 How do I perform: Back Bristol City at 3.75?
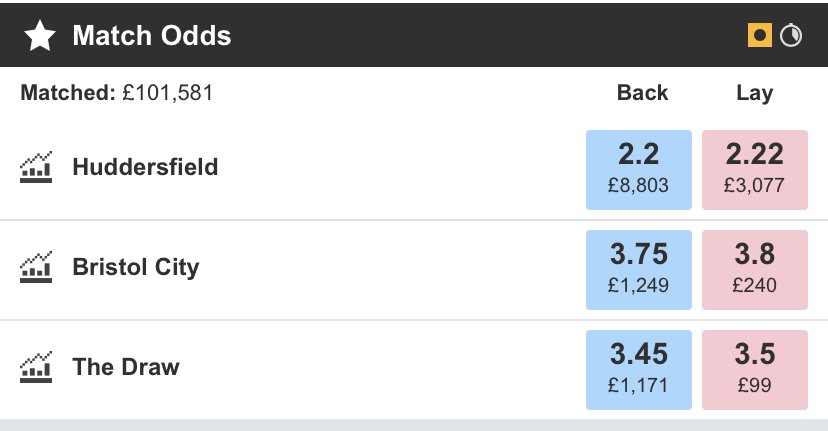click(639, 270)
